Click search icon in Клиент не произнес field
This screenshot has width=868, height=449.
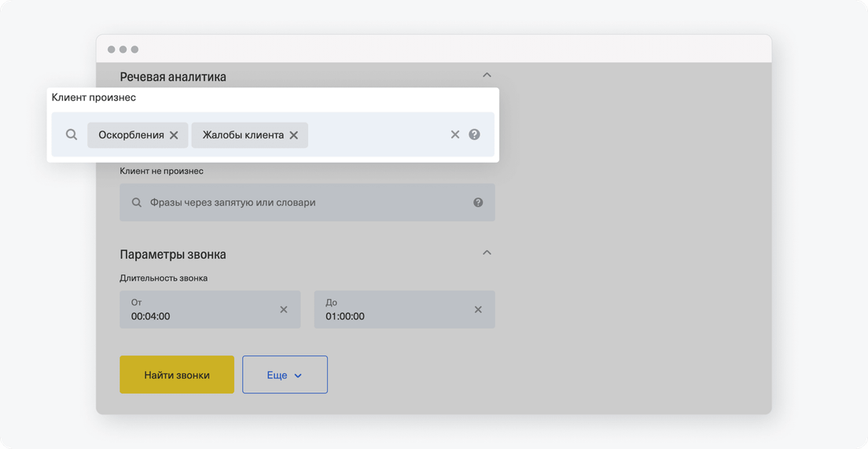[137, 203]
